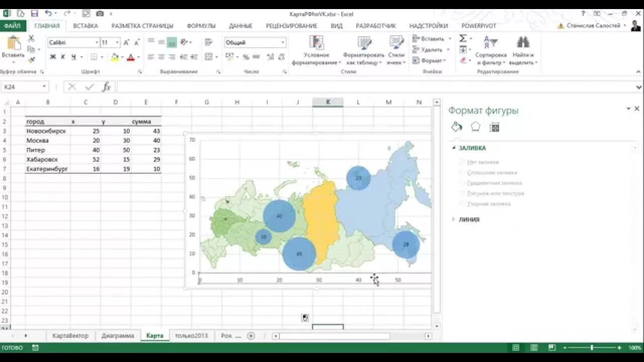
Task: Toggle italic (К) formatting
Action: [63, 57]
